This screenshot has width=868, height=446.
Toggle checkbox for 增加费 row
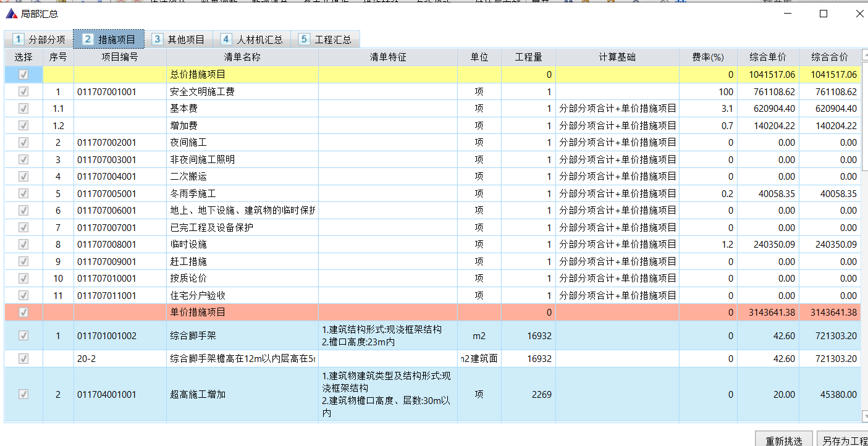(23, 125)
